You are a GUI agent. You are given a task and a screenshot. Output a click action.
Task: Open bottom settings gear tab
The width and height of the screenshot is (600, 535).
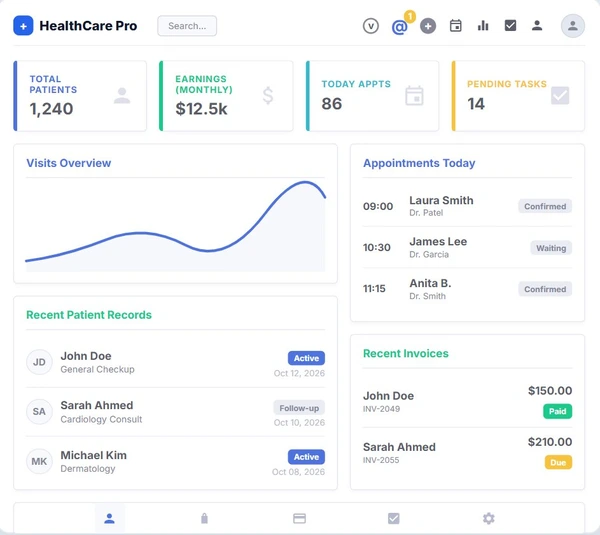pyautogui.click(x=489, y=519)
